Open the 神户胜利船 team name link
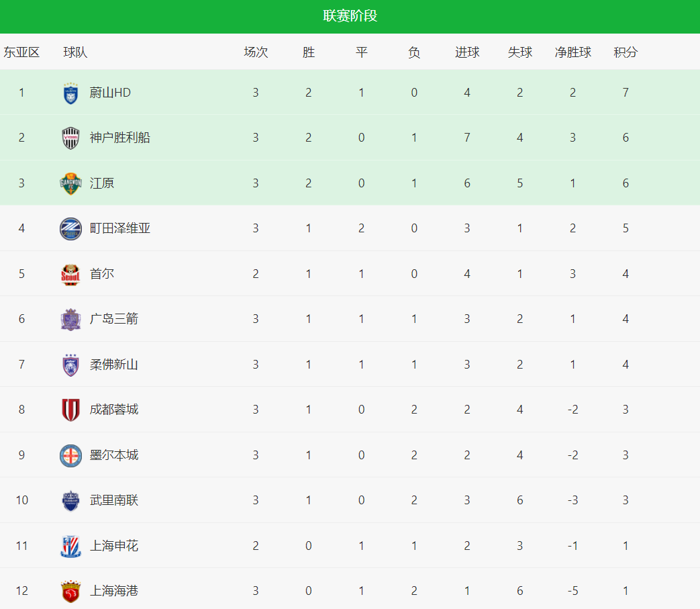 coord(120,138)
